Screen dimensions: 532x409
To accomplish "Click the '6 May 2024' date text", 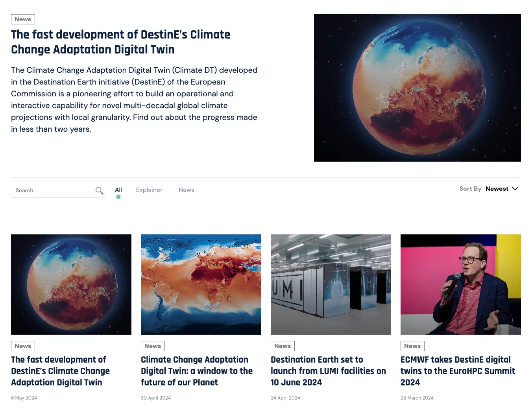I will click(x=24, y=398).
